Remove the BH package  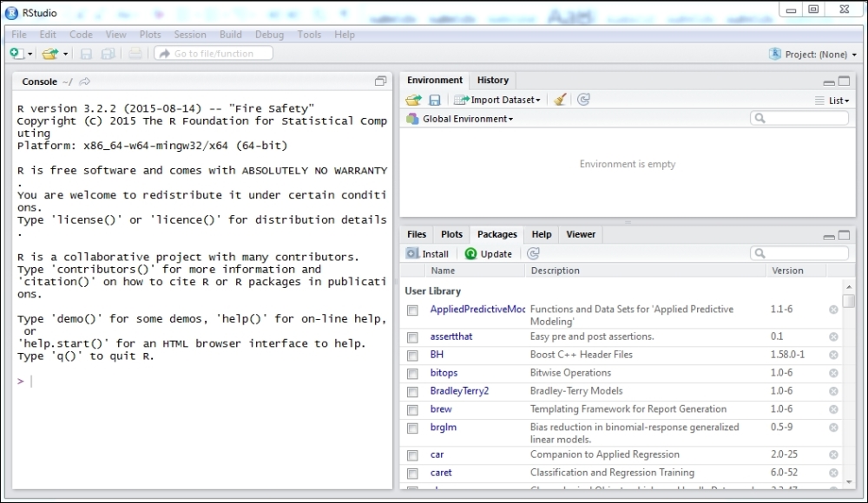pos(833,356)
